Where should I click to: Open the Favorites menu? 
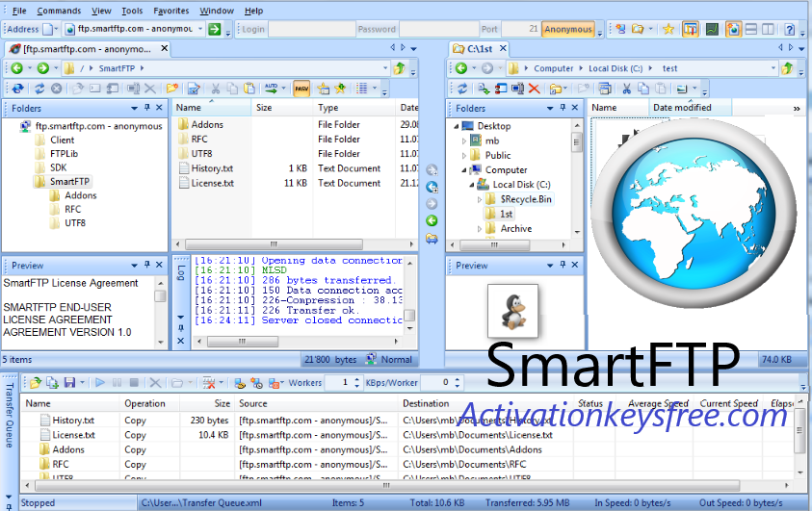[170, 11]
